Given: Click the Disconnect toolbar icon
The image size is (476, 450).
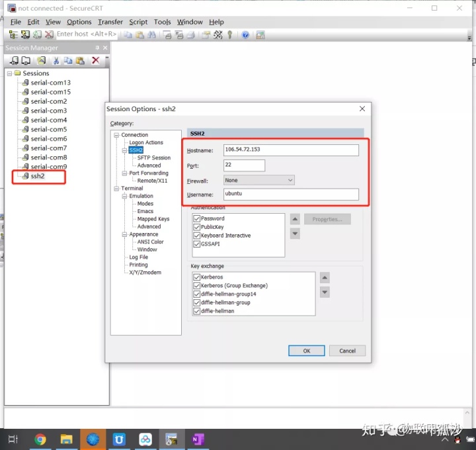Looking at the screenshot, I should click(x=49, y=34).
